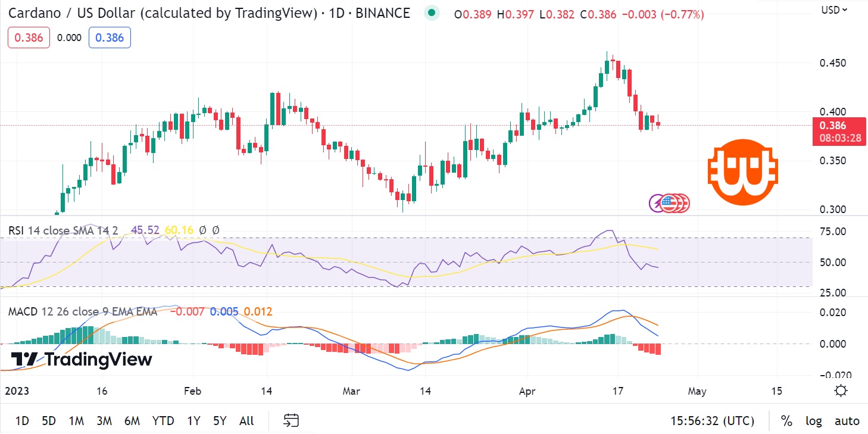The height and width of the screenshot is (434, 868).
Task: Click the RSI SMA value 60.16
Action: (180, 230)
